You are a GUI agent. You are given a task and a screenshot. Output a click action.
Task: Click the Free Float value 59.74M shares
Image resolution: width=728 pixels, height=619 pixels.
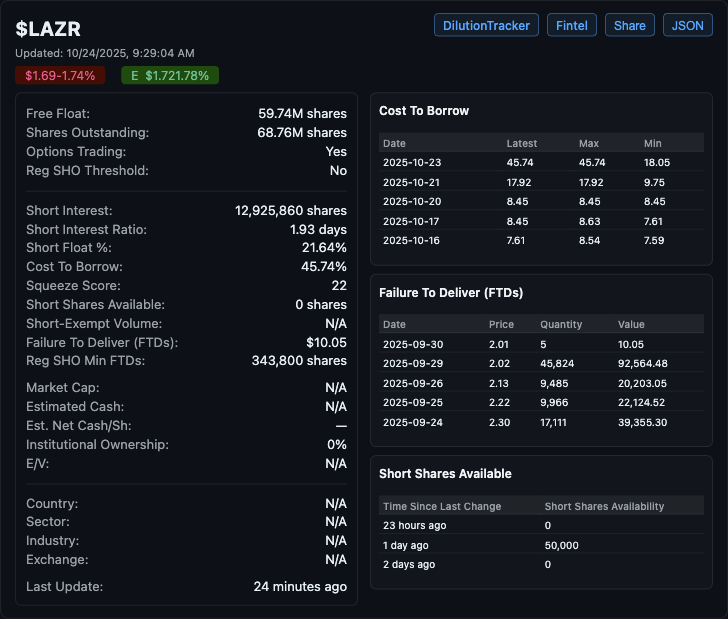click(302, 113)
